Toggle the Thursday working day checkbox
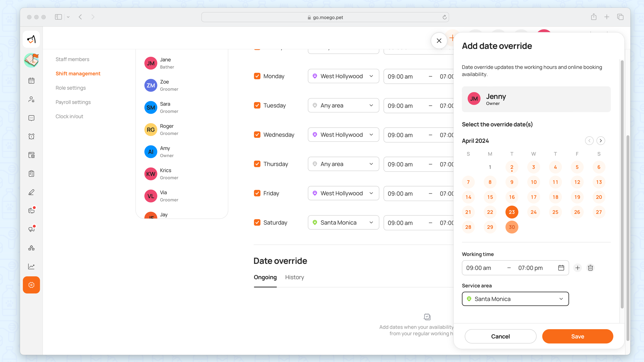 257,164
